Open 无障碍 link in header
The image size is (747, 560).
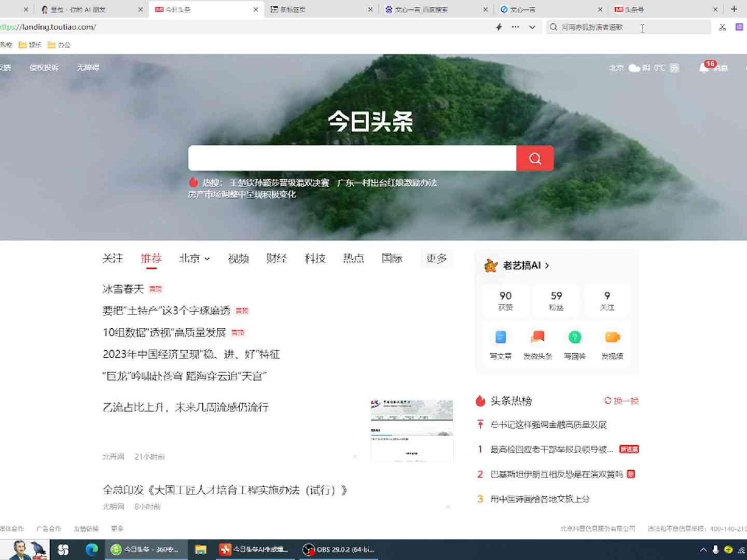pos(88,68)
